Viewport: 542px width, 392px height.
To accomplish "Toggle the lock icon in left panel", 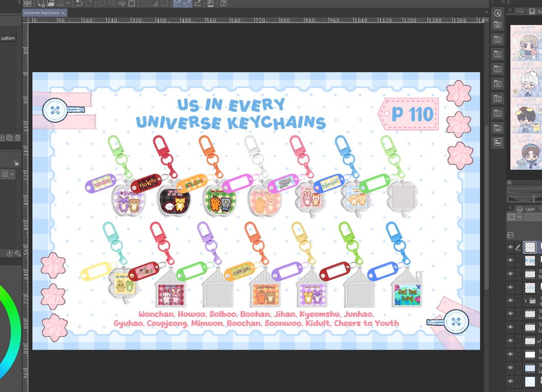I will pyautogui.click(x=16, y=163).
